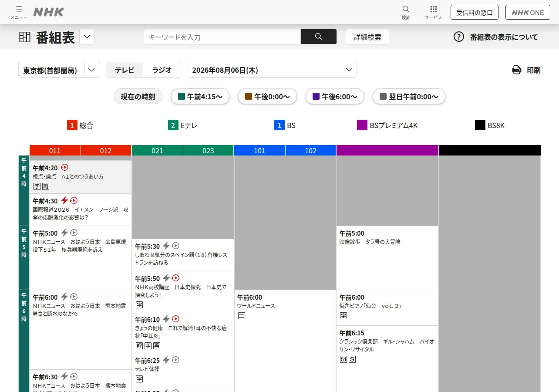This screenshot has width=559, height=392.
Task: Open program 視点・論点 AIとのつきあい方
Action: pyautogui.click(x=81, y=177)
